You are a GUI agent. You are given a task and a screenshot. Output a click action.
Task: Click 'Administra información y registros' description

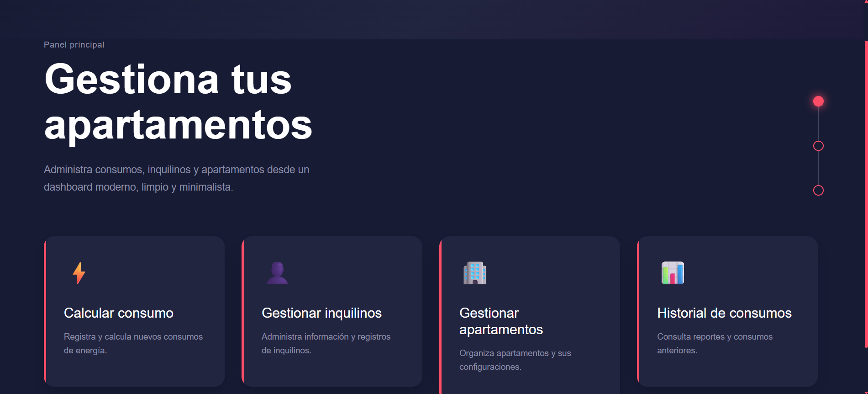326,343
